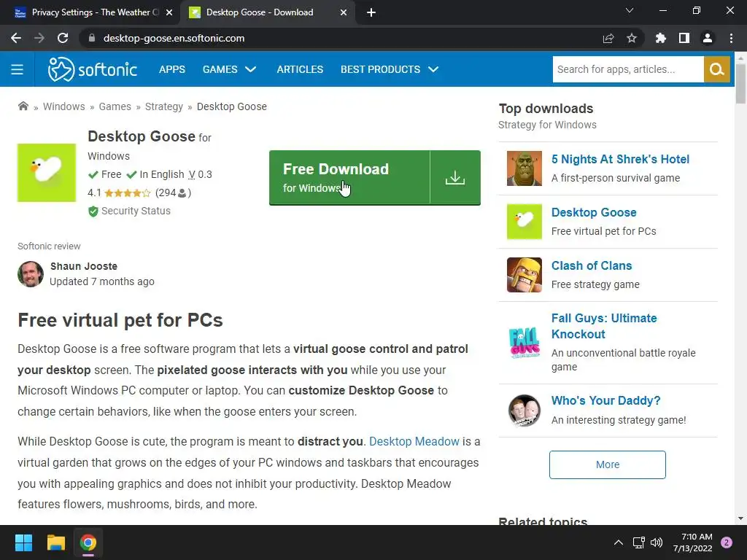The image size is (747, 560).
Task: Select the Desktop Goose - Download tab
Action: [x=267, y=12]
